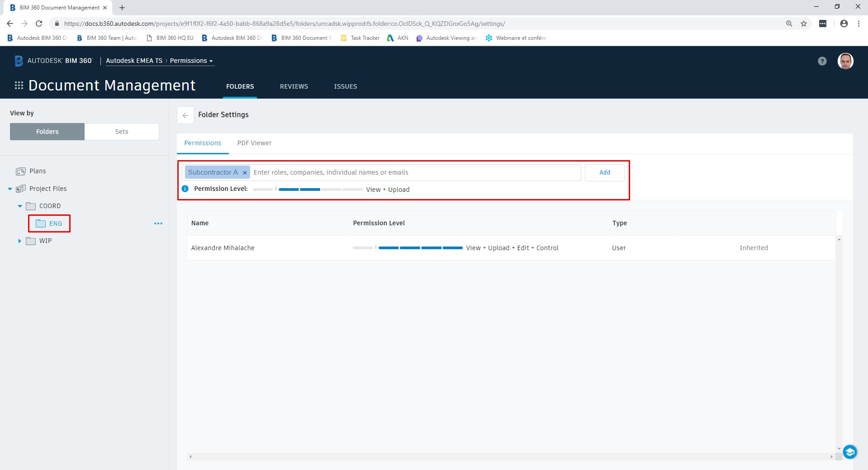
Task: Collapse the COORD folder
Action: tap(19, 205)
